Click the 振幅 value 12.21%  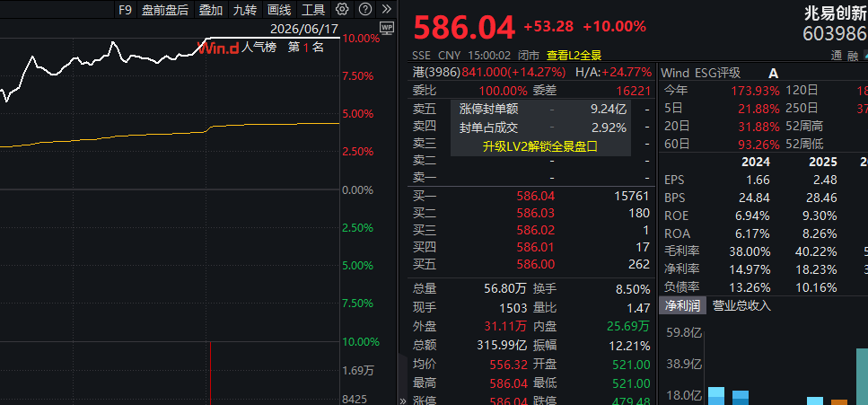pos(628,346)
